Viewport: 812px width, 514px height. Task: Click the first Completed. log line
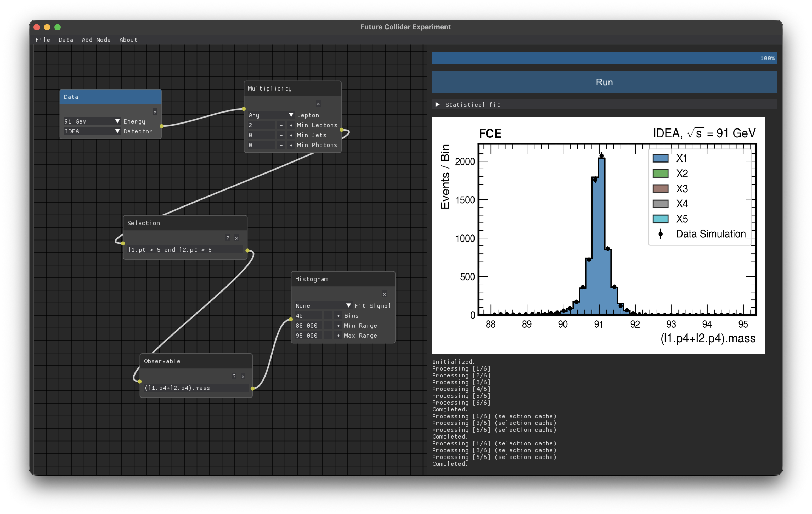pos(450,409)
